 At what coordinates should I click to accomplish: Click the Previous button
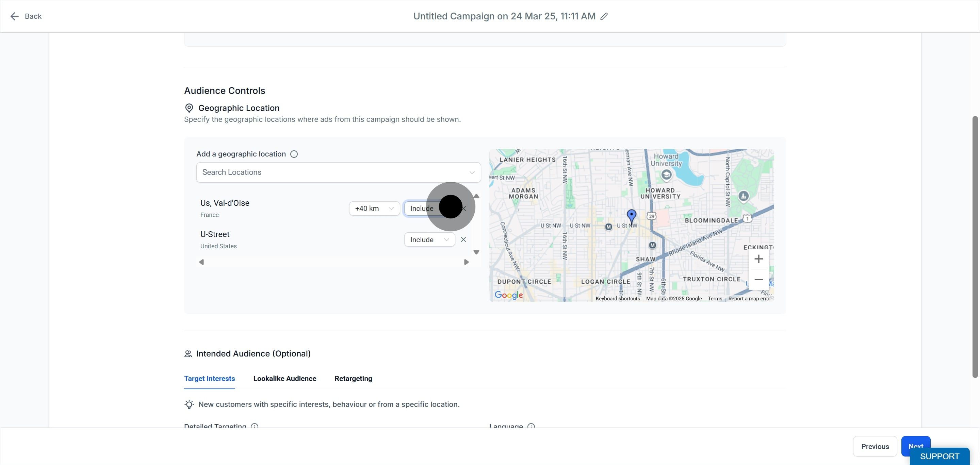point(875,446)
